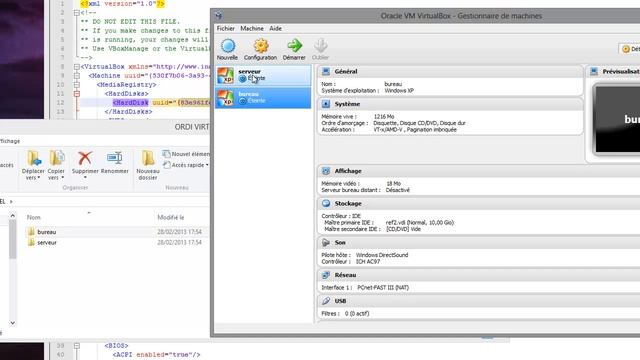Click the HardDisk tag text in editor

tap(131, 102)
